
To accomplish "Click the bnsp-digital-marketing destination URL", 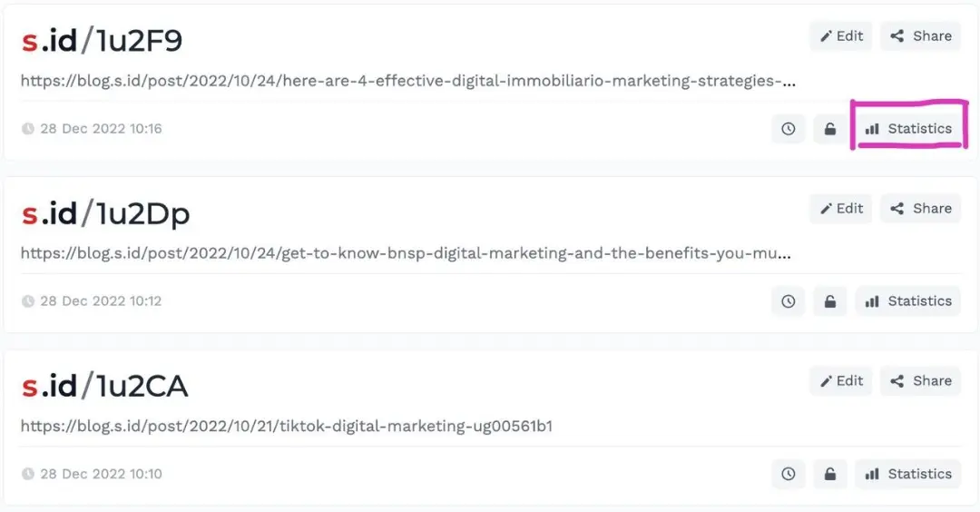I will (x=406, y=253).
